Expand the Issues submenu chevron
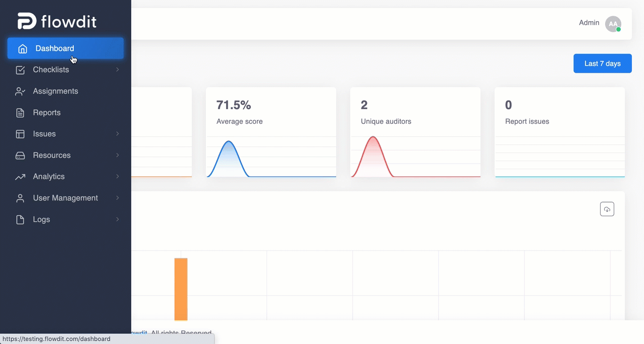The height and width of the screenshot is (344, 644). click(117, 134)
